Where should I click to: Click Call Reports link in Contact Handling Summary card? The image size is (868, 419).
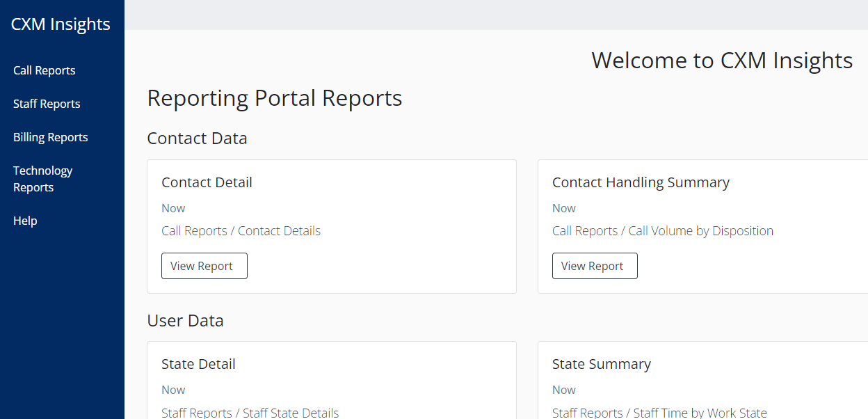(585, 231)
